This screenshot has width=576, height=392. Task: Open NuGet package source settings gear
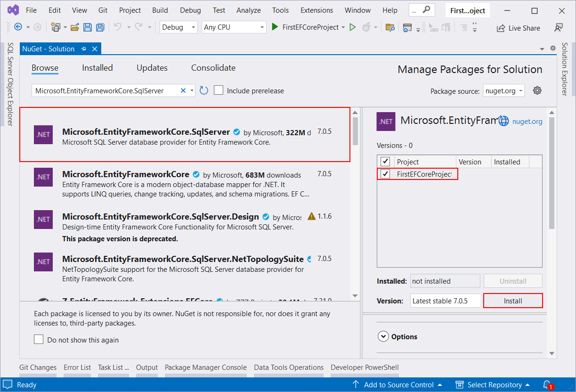pyautogui.click(x=537, y=90)
